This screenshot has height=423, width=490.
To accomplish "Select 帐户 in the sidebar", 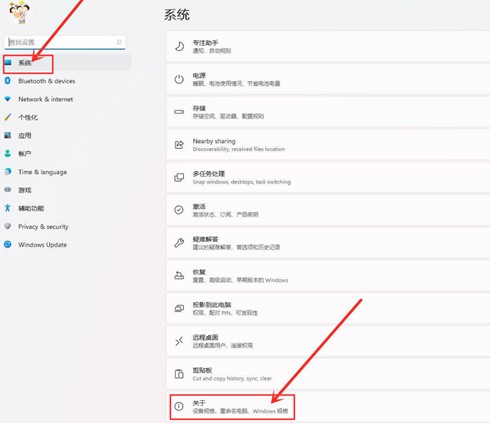I will 25,154.
